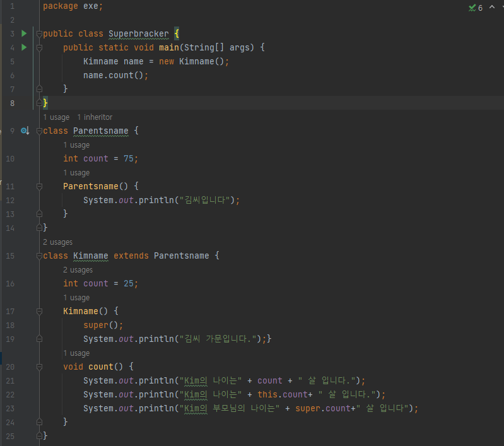Image resolution: width=504 pixels, height=446 pixels.
Task: Click the value 75 on line 10
Action: click(129, 158)
